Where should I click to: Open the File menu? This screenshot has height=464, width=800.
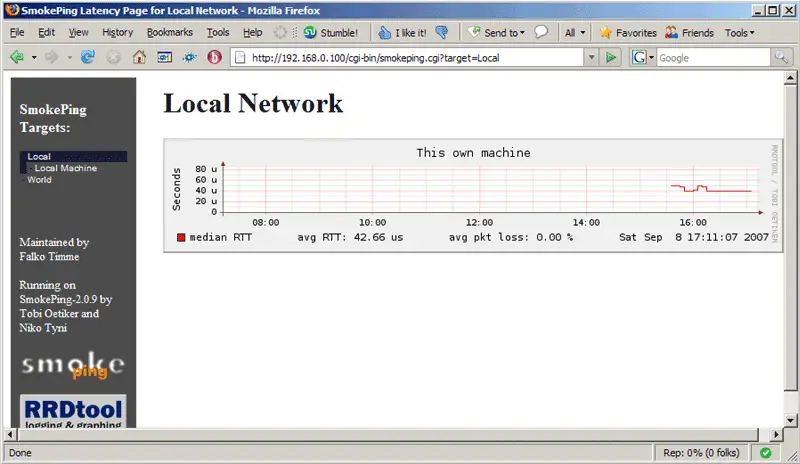(x=17, y=32)
